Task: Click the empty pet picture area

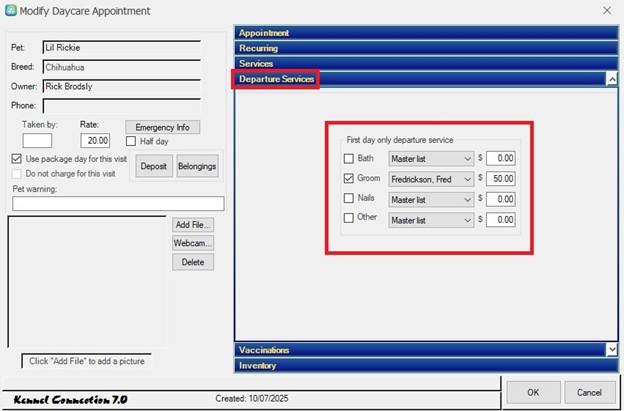Action: (x=87, y=282)
